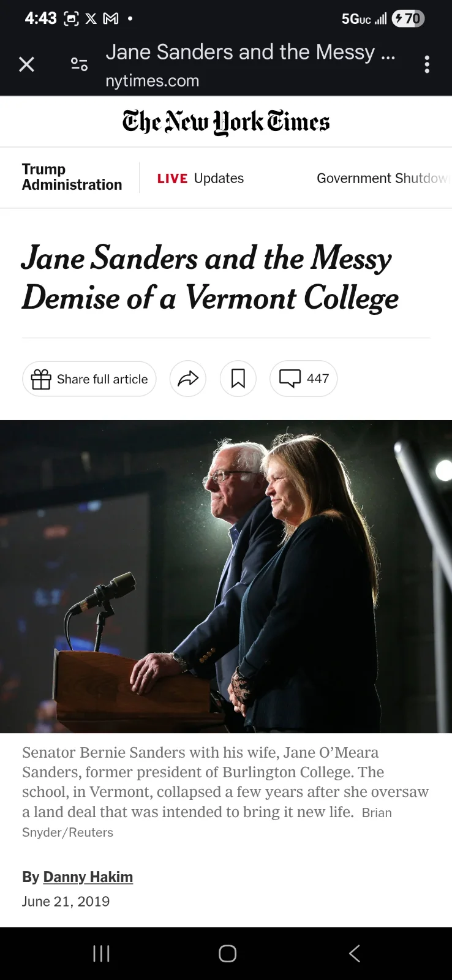Open site settings tune icon
This screenshot has height=980, width=452.
79,64
